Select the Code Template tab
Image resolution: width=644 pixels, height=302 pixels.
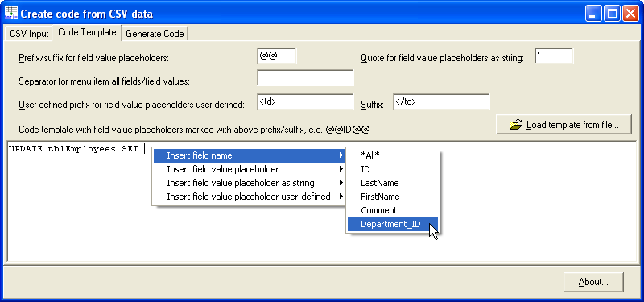tap(87, 32)
